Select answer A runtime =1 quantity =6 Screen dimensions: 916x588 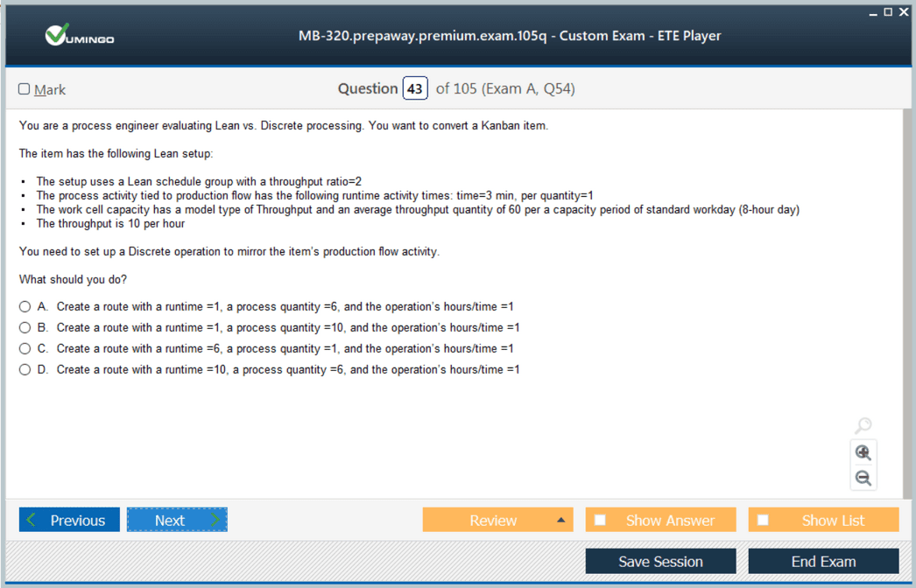pyautogui.click(x=25, y=306)
